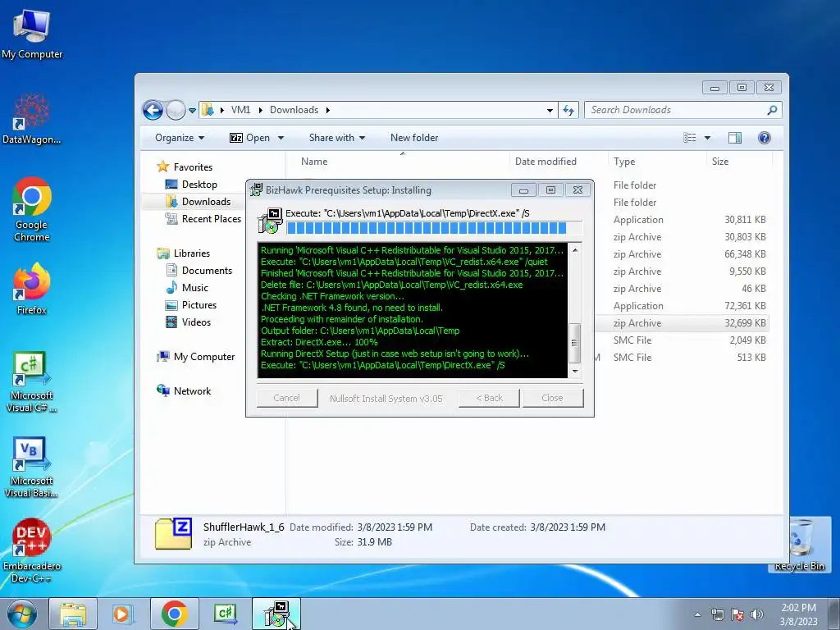Viewport: 840px width, 630px height.
Task: Open Windows Explorer from the taskbar
Action: tap(73, 614)
